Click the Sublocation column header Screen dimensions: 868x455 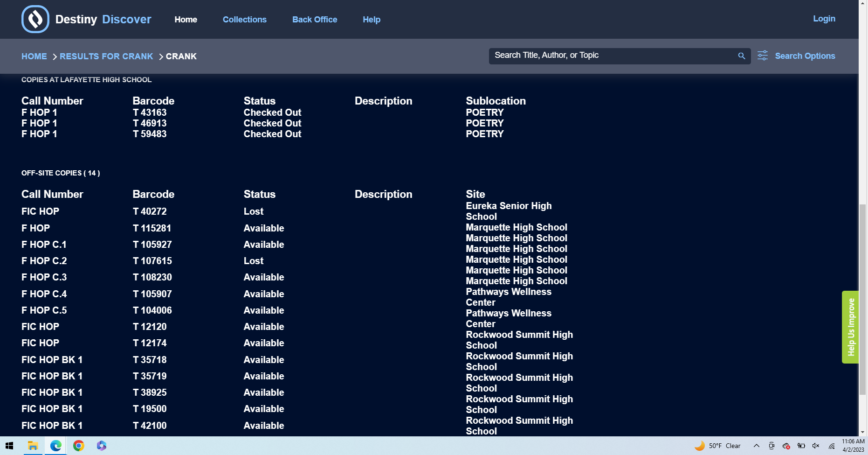tap(496, 101)
